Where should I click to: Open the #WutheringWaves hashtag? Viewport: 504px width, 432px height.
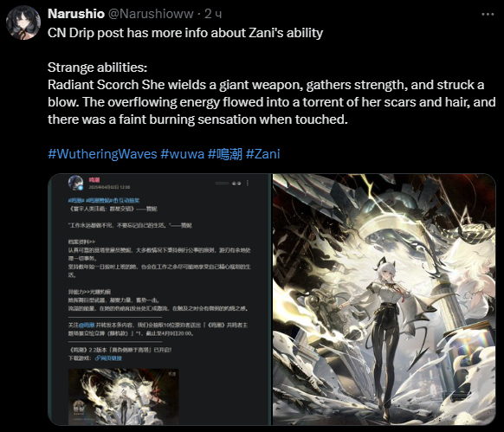click(x=102, y=154)
